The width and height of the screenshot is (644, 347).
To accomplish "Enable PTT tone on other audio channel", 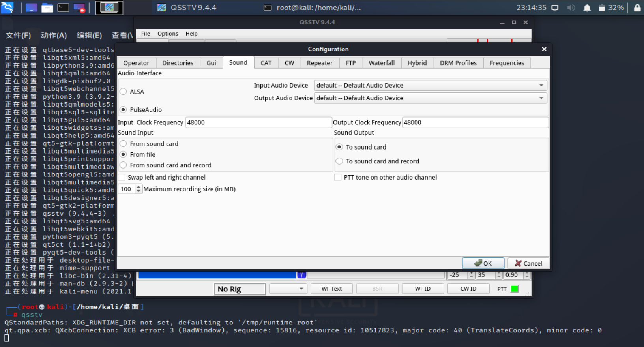I will [x=338, y=177].
